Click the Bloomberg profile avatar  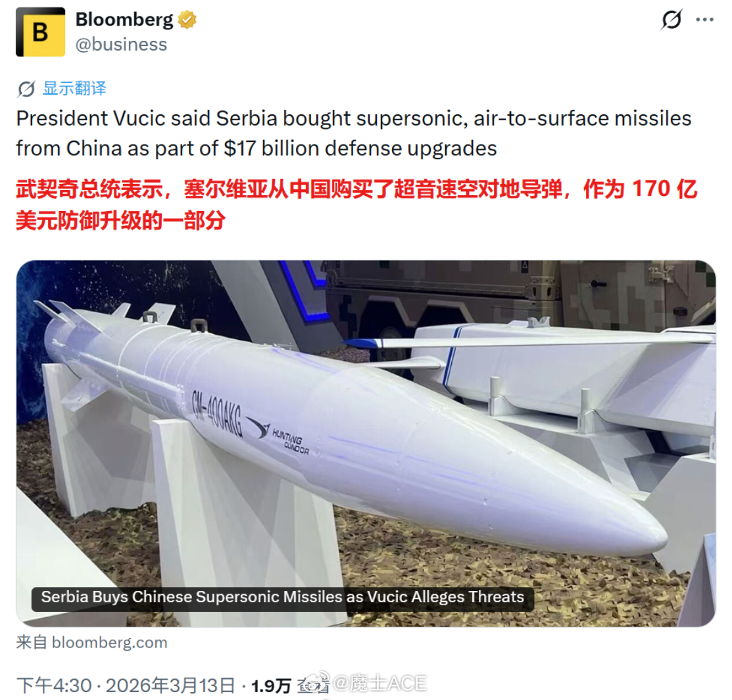(x=41, y=32)
